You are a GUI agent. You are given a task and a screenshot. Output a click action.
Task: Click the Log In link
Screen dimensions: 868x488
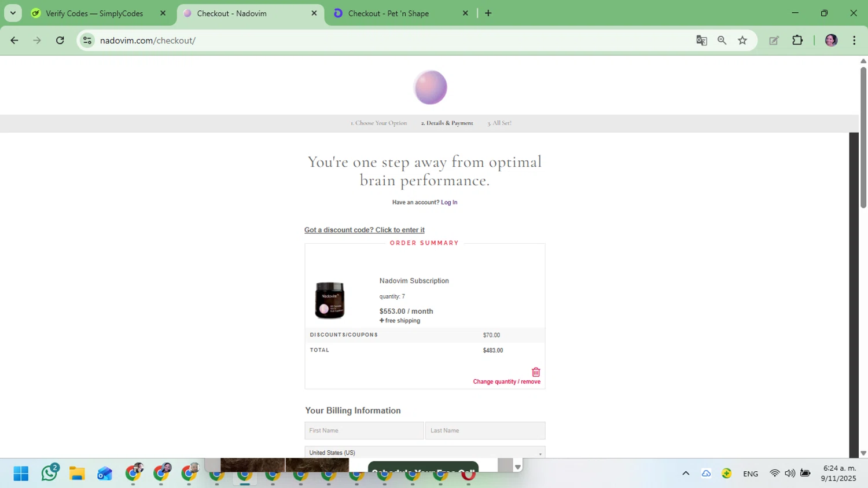pyautogui.click(x=449, y=203)
